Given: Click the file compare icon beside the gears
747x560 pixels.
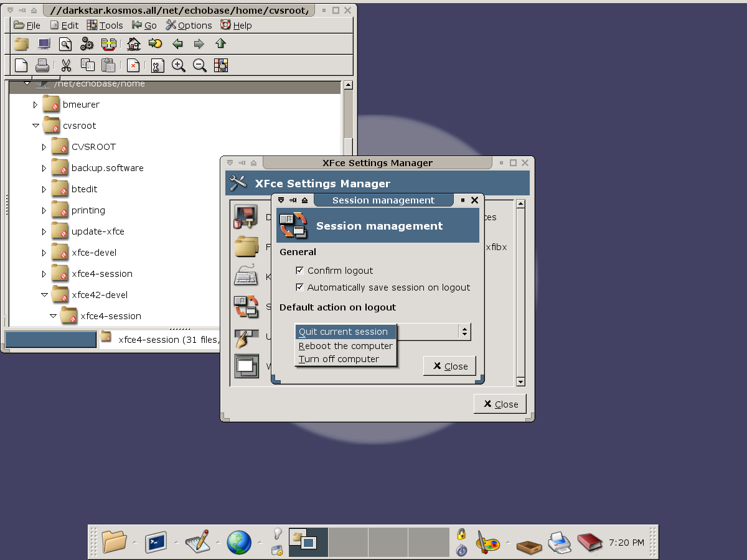Looking at the screenshot, I should tap(109, 44).
